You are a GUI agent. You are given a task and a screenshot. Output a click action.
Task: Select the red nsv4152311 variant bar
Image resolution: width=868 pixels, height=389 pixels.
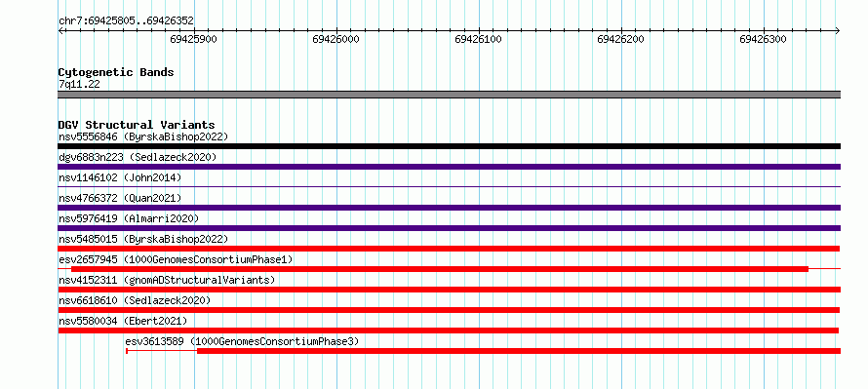(x=449, y=290)
